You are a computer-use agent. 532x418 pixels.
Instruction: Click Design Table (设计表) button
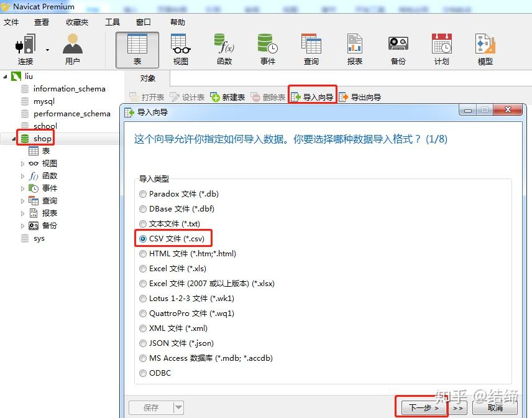coord(187,97)
